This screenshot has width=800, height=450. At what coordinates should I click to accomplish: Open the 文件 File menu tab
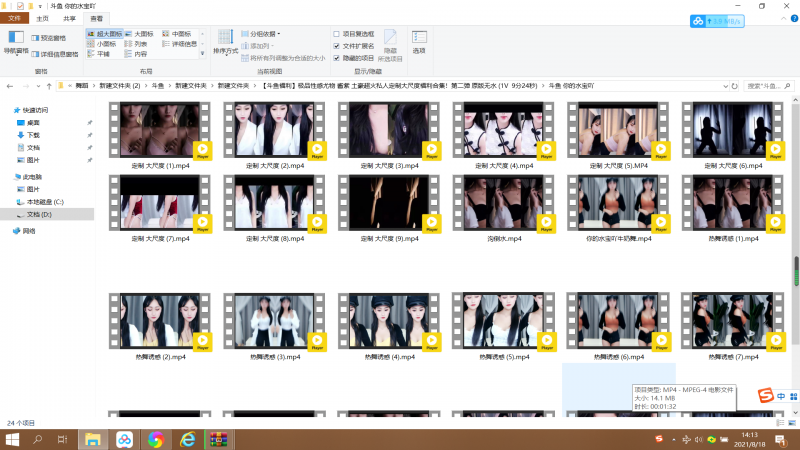[x=14, y=18]
